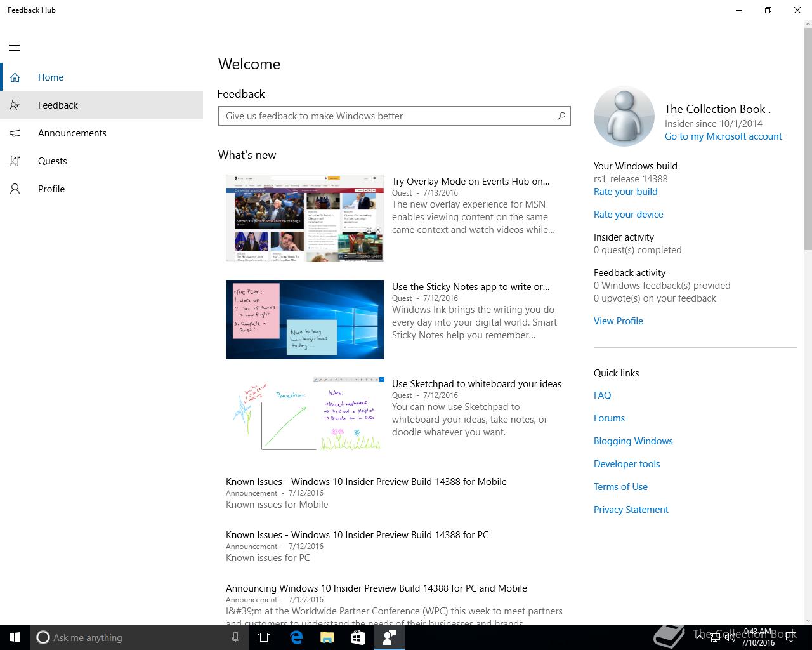Open the FAQ quick link

(x=603, y=395)
